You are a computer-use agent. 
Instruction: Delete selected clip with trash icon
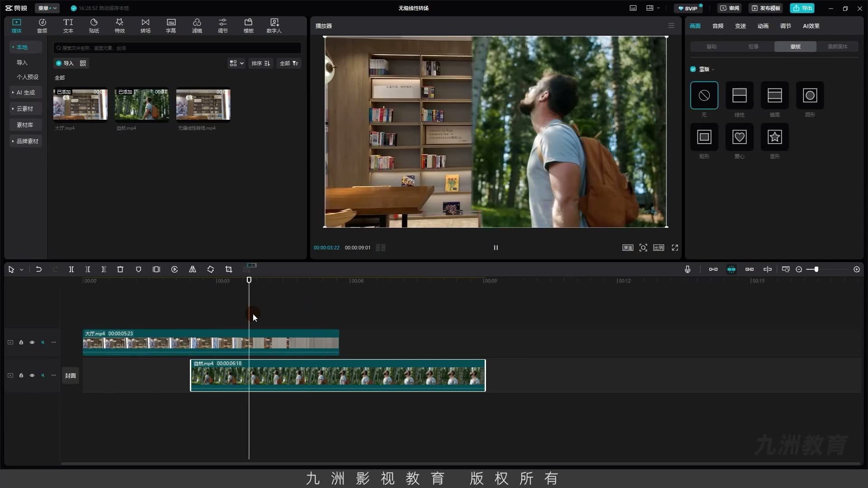120,269
